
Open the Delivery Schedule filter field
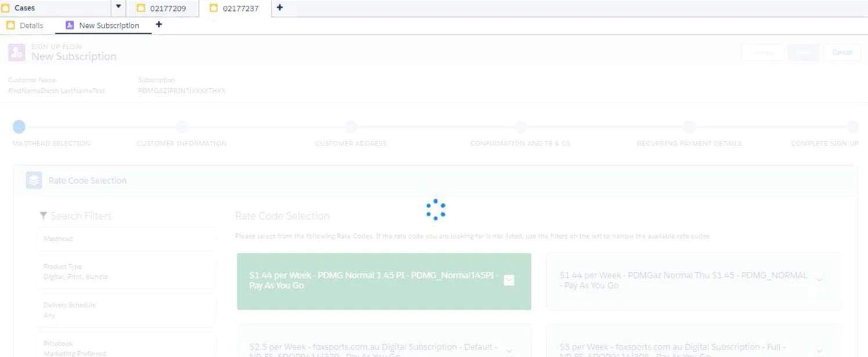(x=126, y=310)
